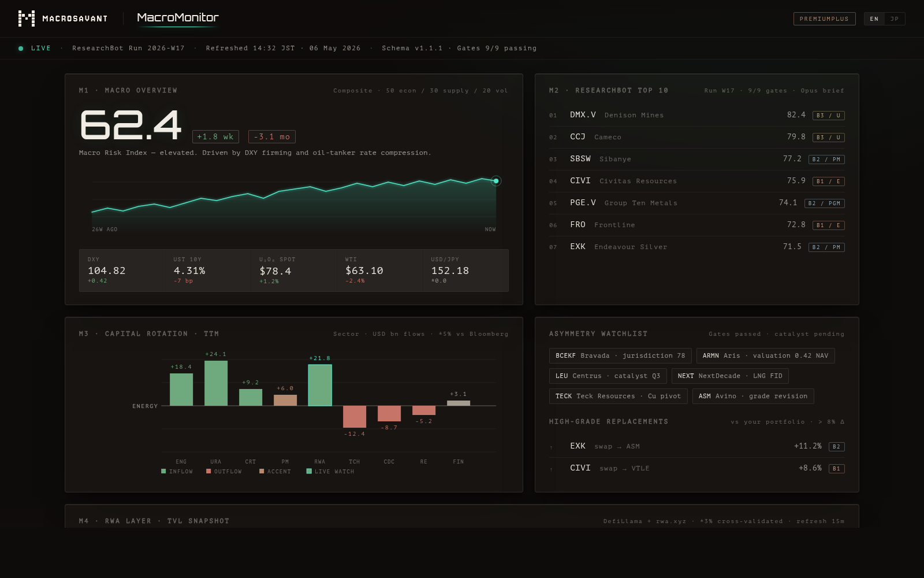Click the 62.4 Macro Risk Index value
The width and height of the screenshot is (924, 578).
pyautogui.click(x=131, y=125)
